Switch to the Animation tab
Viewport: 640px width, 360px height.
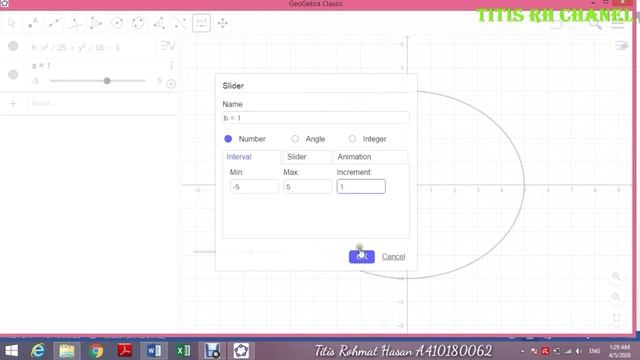pos(371,157)
